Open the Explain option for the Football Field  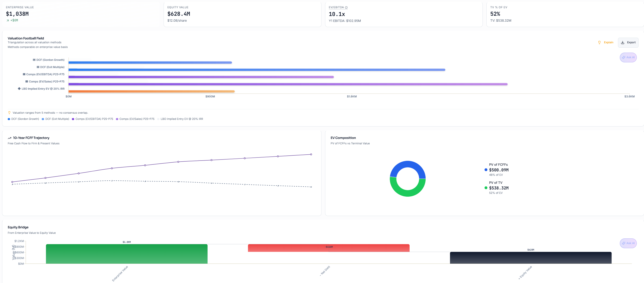click(606, 43)
